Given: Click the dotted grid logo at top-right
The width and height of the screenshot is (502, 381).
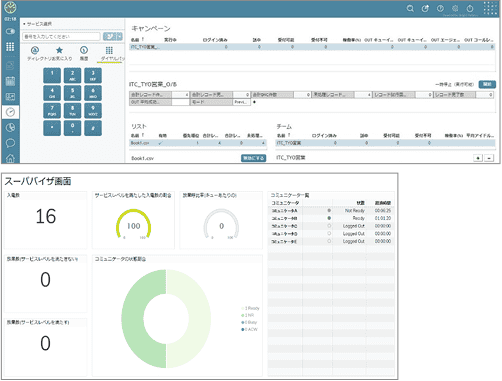Looking at the screenshot, I should (x=490, y=8).
